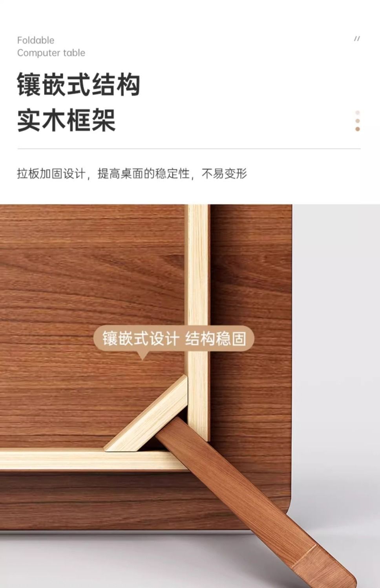Click the "Foldable" text label
Viewport: 380px width, 588px height.
[36, 40]
